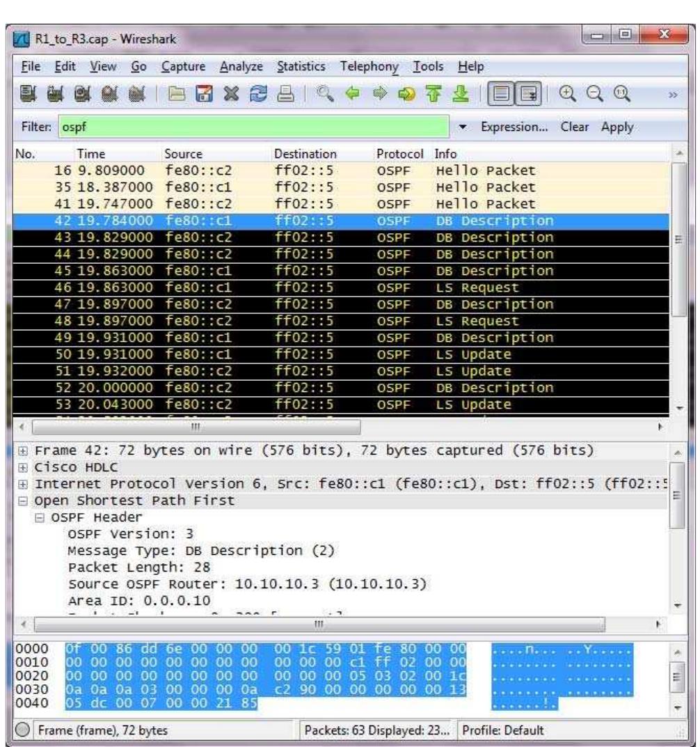Sort by Protocol column header
This screenshot has width=700, height=747.
[x=399, y=154]
